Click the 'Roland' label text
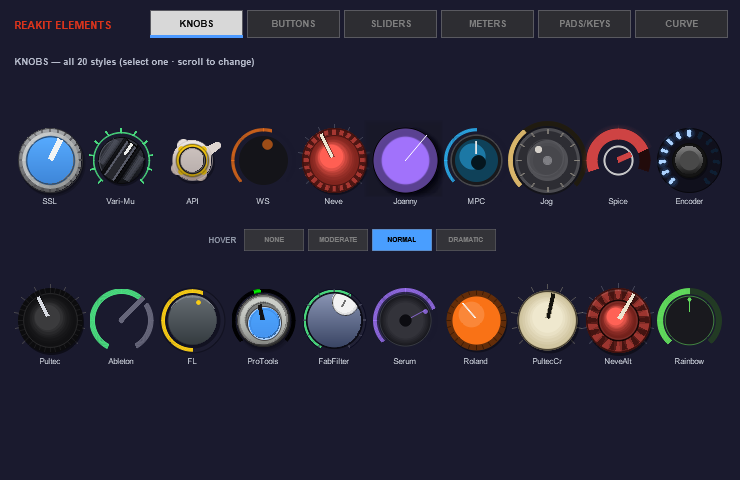 (x=475, y=361)
